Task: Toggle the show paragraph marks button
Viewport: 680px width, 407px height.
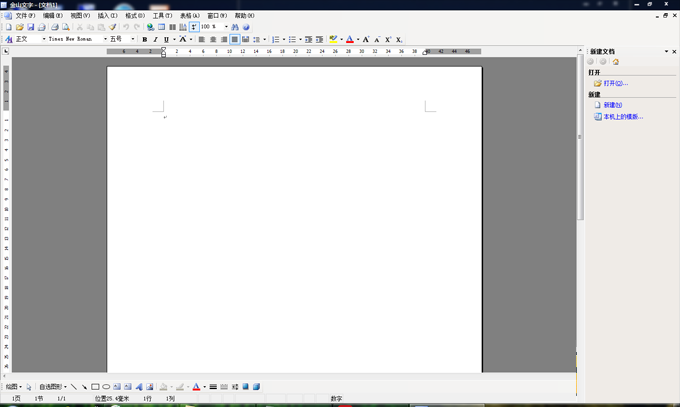Action: (194, 27)
